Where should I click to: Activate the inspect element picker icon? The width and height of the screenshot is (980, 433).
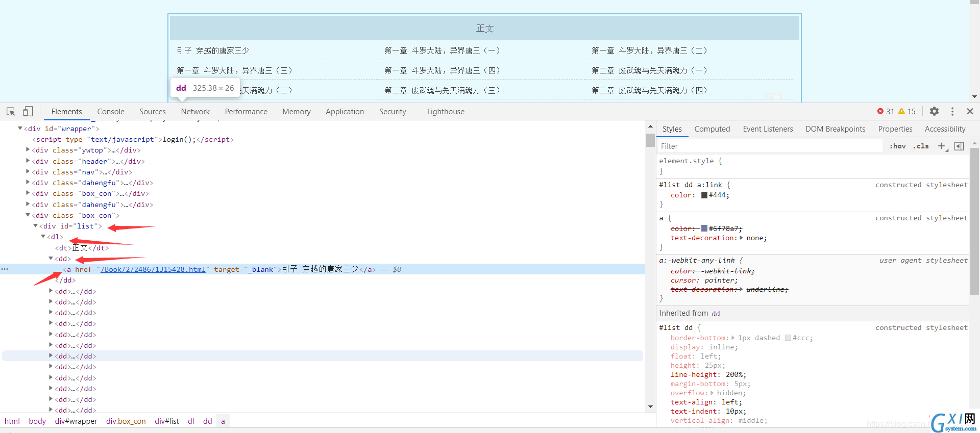pos(11,111)
